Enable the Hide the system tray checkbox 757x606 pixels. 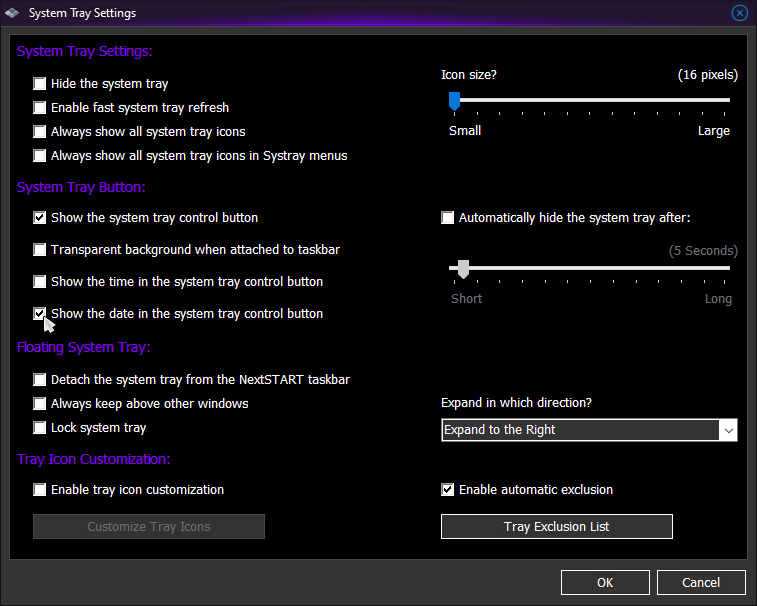click(40, 84)
